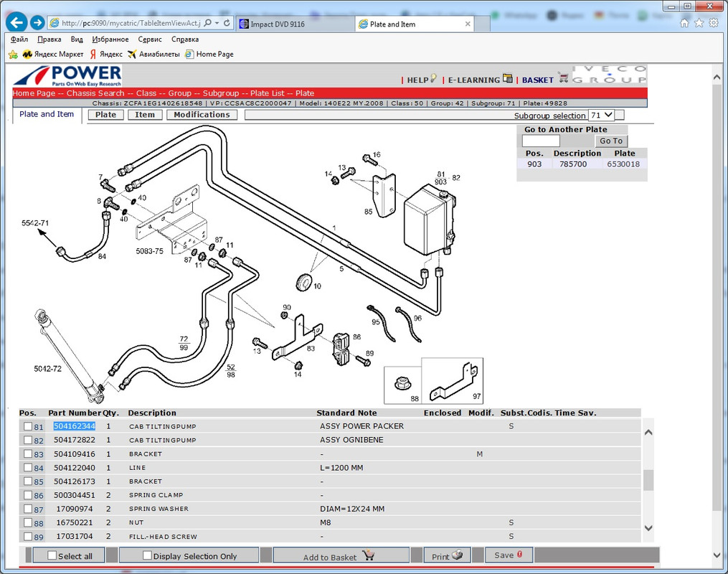Click the Go To button

(x=611, y=141)
